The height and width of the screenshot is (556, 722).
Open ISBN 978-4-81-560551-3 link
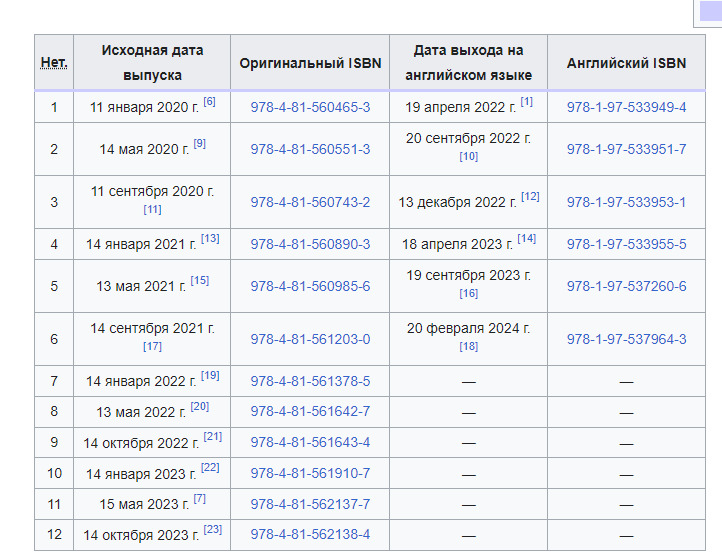[310, 149]
